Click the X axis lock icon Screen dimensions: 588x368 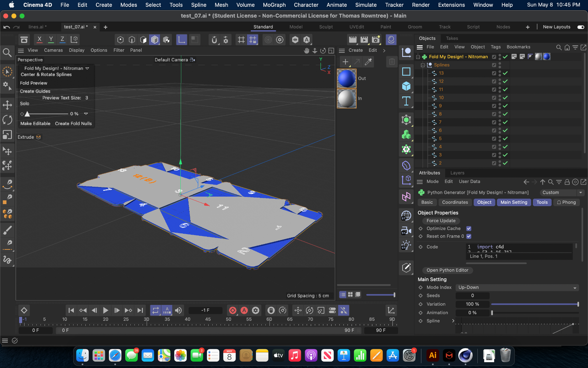pyautogui.click(x=39, y=40)
